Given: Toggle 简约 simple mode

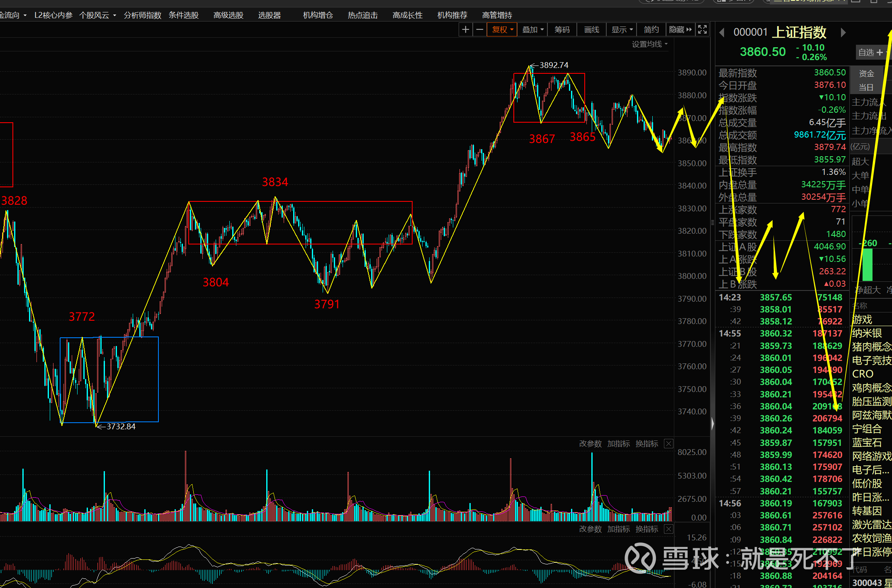Looking at the screenshot, I should pyautogui.click(x=651, y=29).
